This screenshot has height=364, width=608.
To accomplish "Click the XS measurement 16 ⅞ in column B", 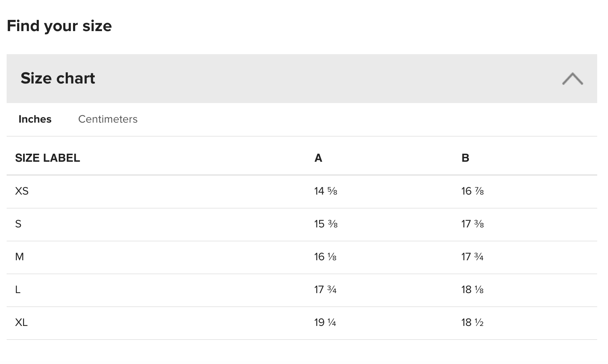I will (472, 191).
